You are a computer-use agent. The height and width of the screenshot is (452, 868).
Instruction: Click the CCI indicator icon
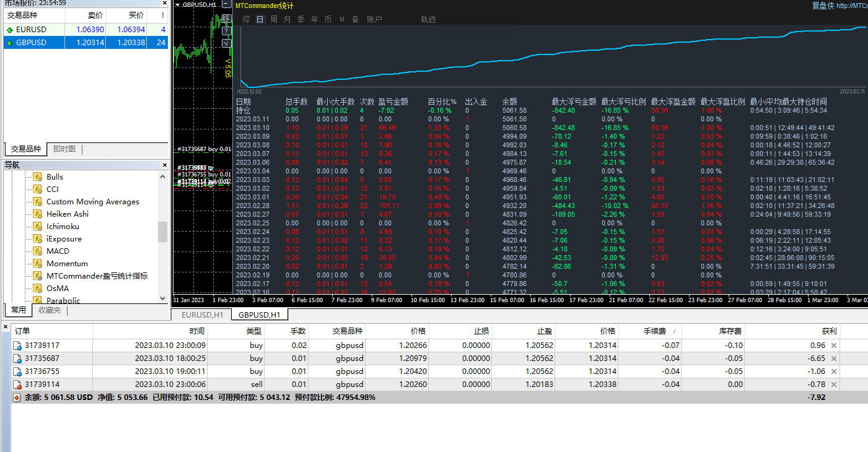(37, 189)
